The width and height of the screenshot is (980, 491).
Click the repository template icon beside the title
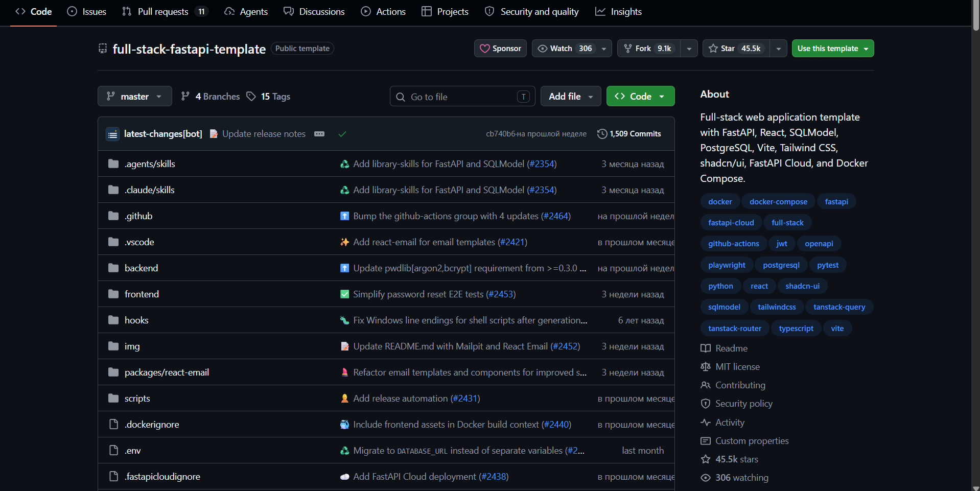tap(103, 49)
